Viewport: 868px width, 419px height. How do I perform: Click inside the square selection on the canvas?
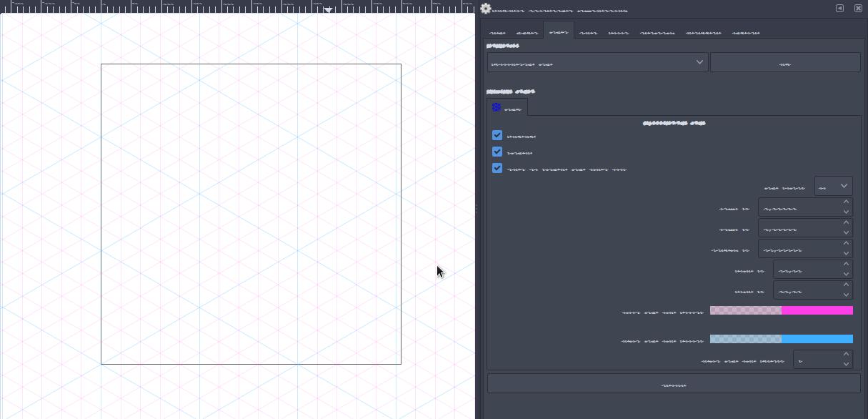[x=251, y=215]
